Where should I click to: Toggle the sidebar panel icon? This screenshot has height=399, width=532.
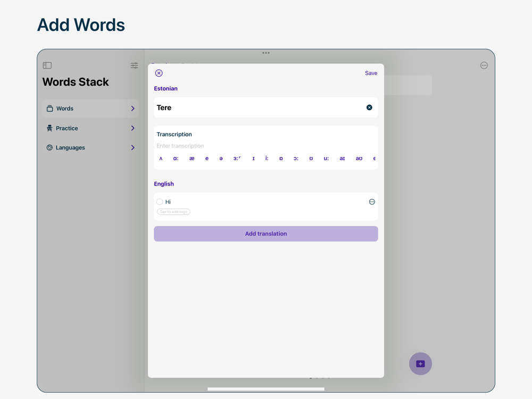tap(47, 65)
